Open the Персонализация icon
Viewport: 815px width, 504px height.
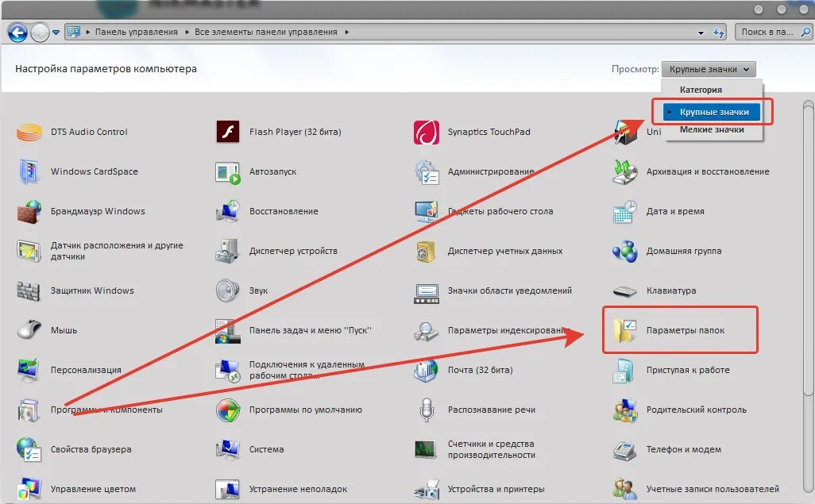pyautogui.click(x=28, y=370)
